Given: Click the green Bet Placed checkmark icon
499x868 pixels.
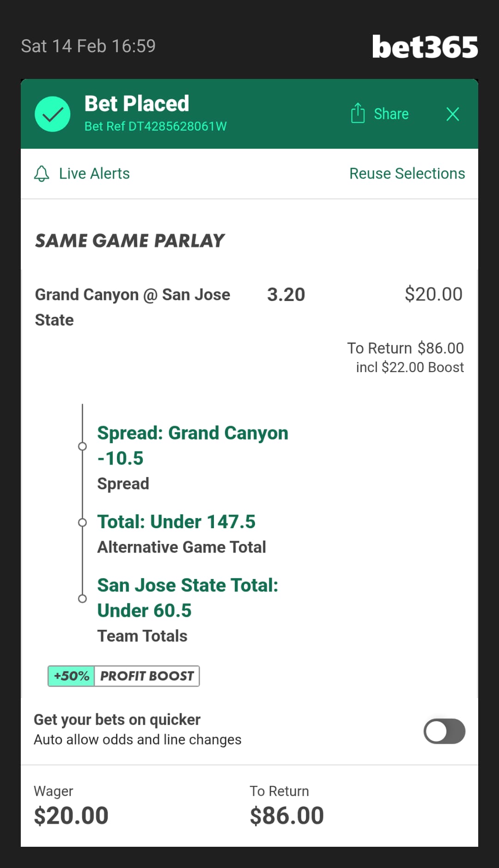Looking at the screenshot, I should [52, 114].
